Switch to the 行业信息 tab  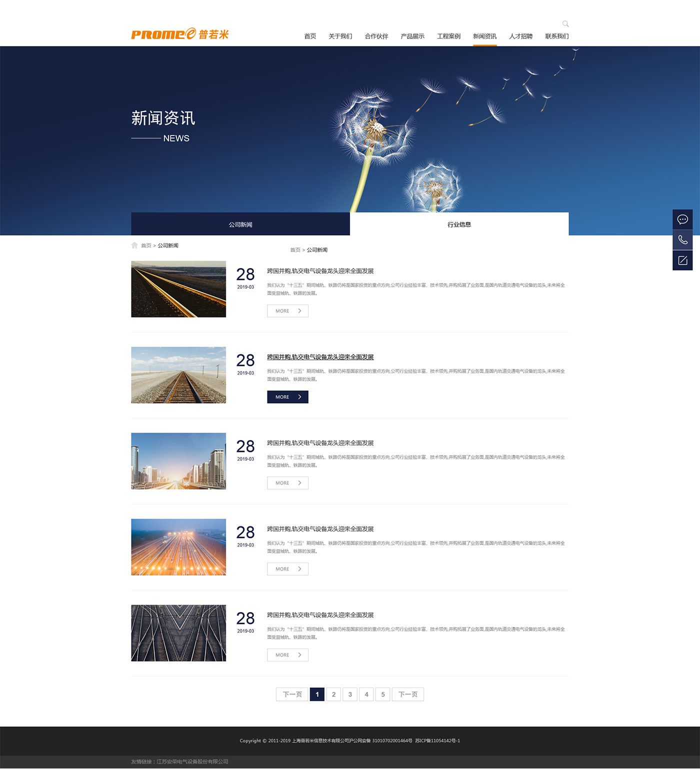pyautogui.click(x=459, y=224)
